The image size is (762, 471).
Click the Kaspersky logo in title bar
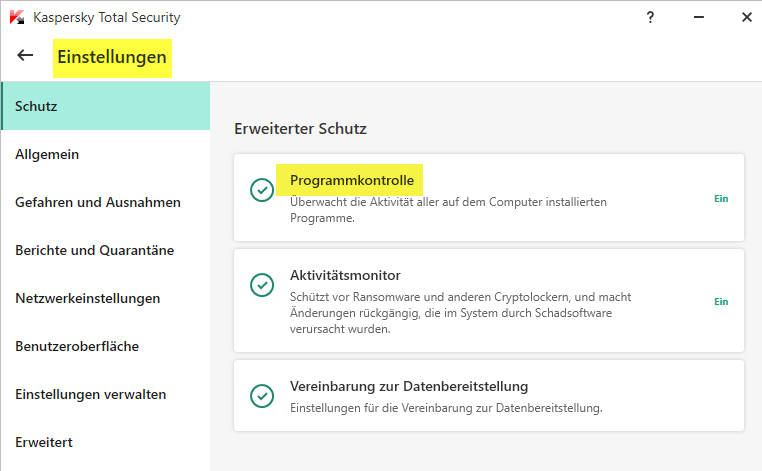[x=17, y=17]
